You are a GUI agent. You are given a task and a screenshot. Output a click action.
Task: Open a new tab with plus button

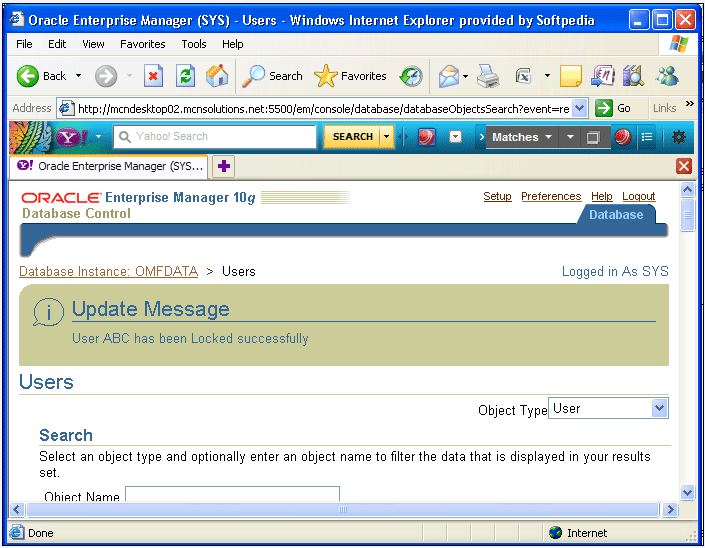click(x=223, y=166)
